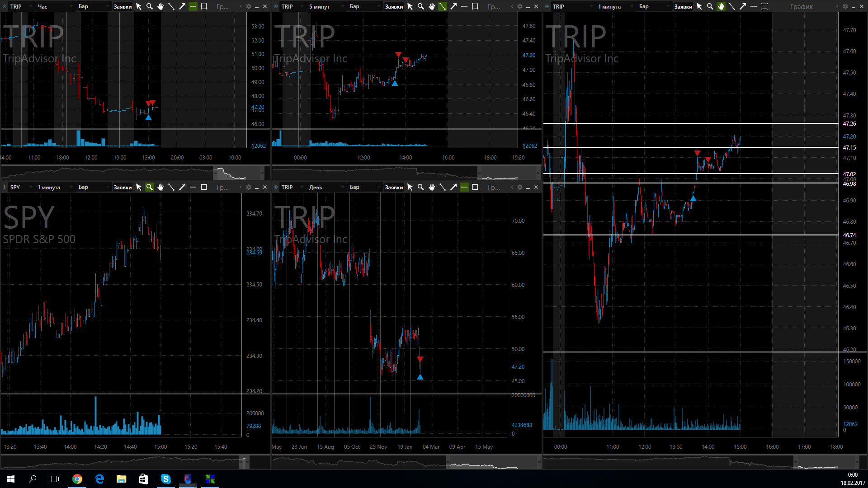The image size is (868, 488).
Task: Toggle Заявки orders in TRIP 1-minute chart
Action: coord(683,6)
